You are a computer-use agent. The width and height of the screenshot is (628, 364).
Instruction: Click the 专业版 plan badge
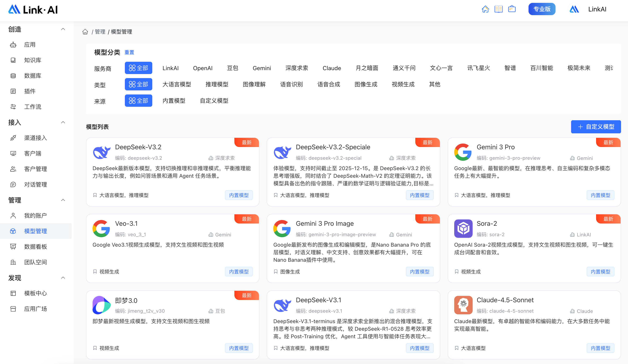pyautogui.click(x=542, y=9)
